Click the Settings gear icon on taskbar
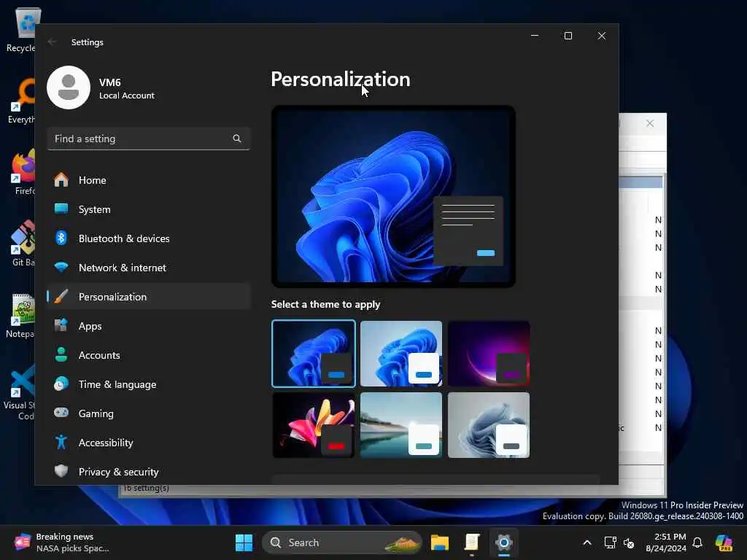This screenshot has width=747, height=560. 503,542
